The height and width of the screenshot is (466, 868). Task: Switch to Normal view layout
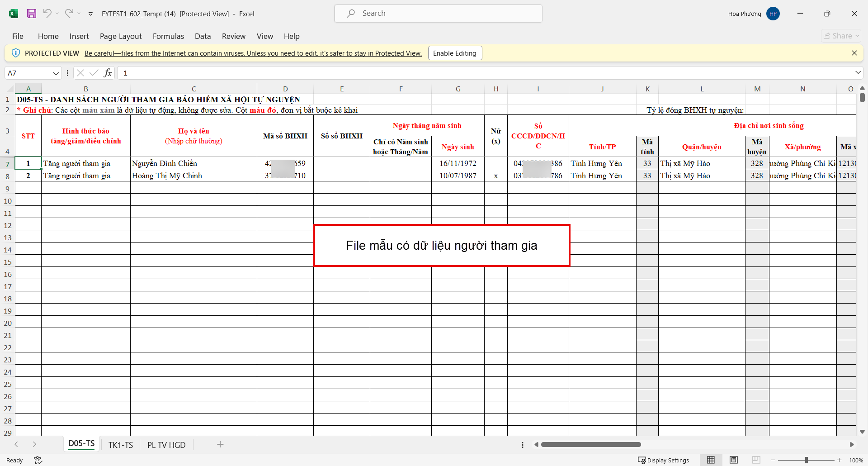click(x=711, y=460)
